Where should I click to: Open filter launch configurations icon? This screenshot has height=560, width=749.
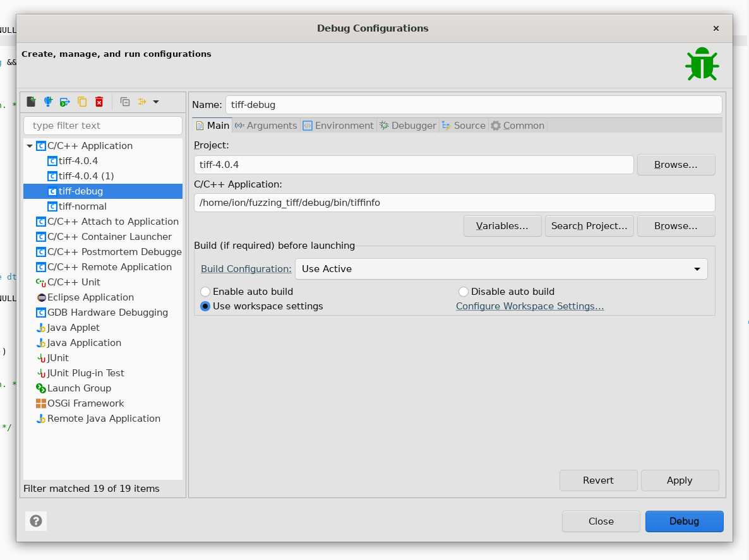click(x=142, y=102)
